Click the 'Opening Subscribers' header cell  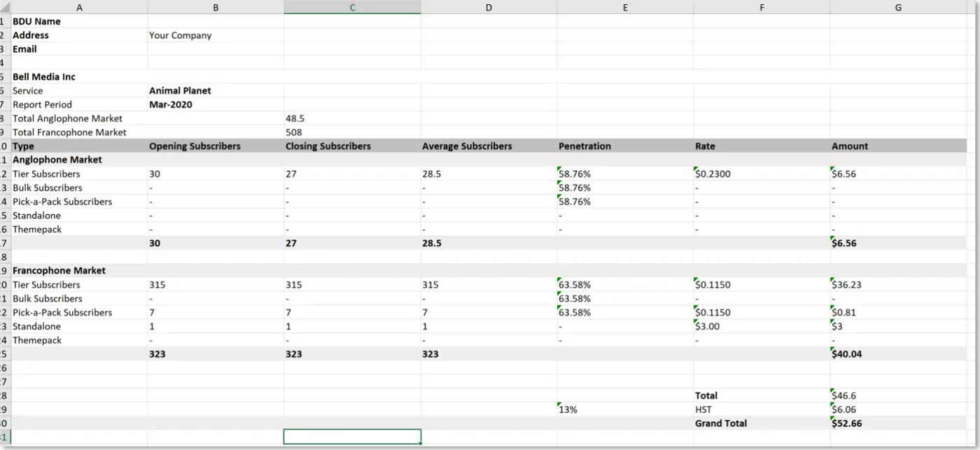tap(216, 146)
